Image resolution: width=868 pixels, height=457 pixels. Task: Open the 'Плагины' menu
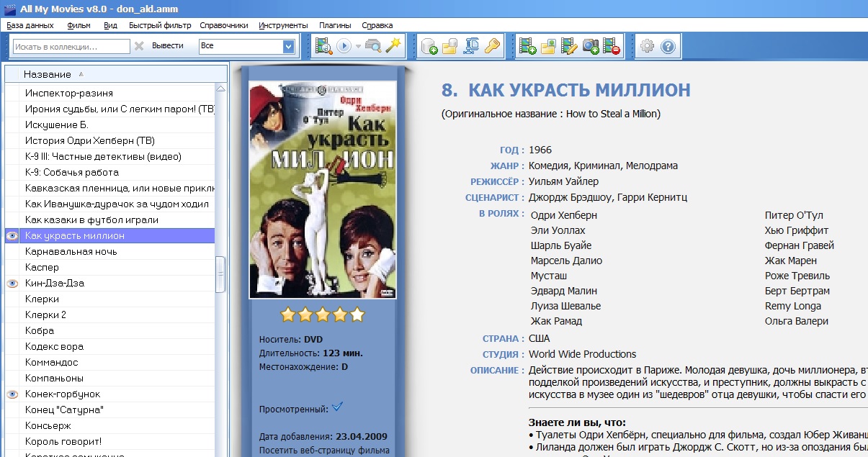(335, 25)
